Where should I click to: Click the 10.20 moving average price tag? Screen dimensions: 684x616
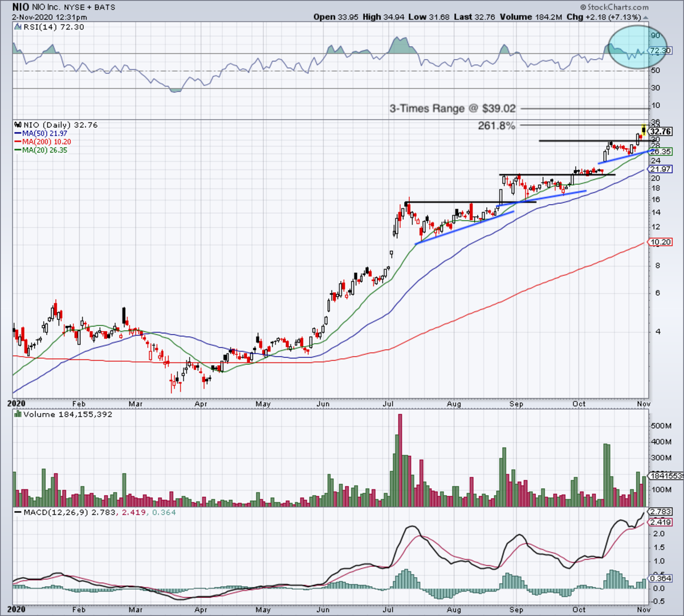coord(661,242)
